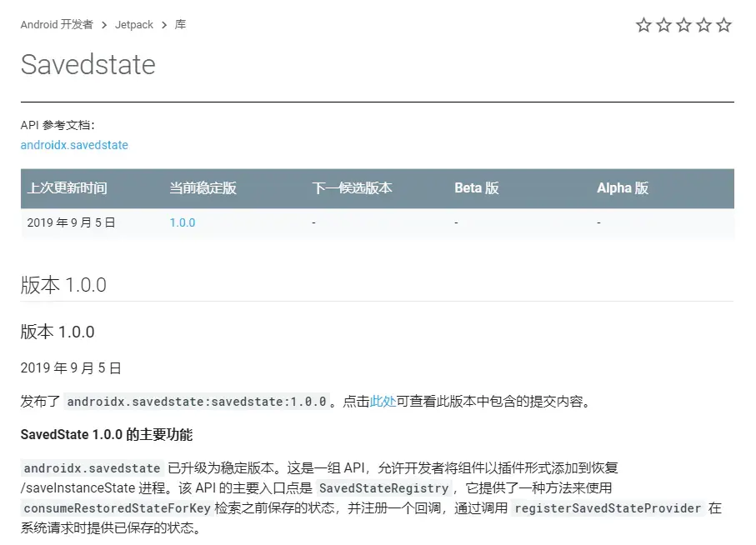Click the API 参考文档 label
Viewport: 756px width, 545px height.
58,125
